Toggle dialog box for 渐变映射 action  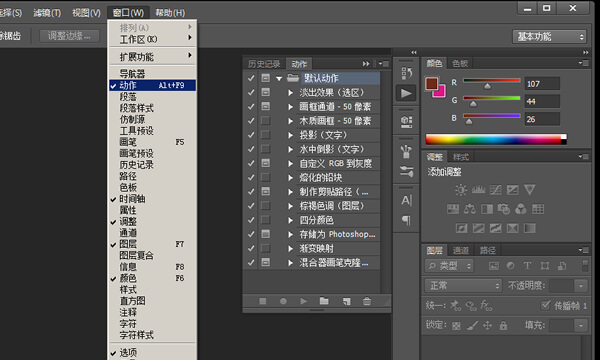click(265, 248)
